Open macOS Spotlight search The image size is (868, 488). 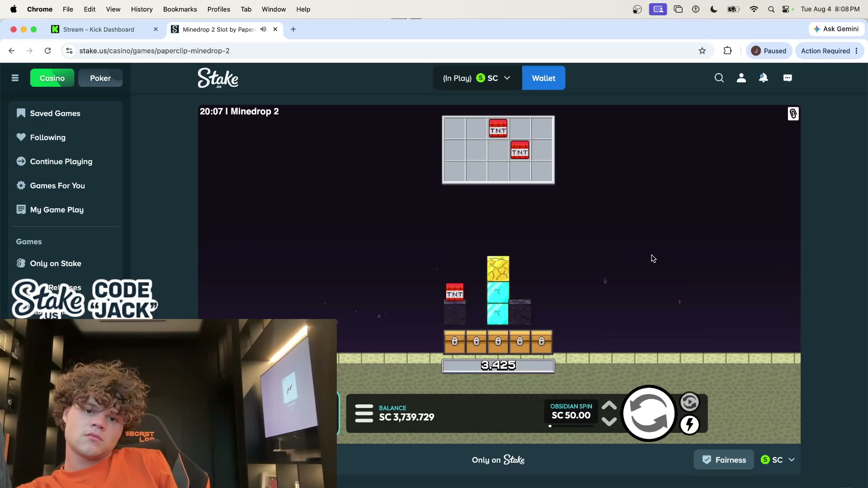coord(771,9)
